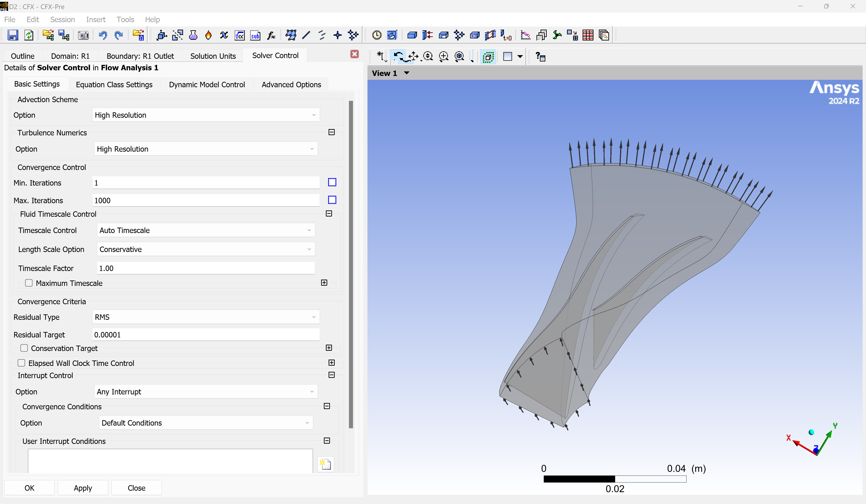Click the Residual Target input field
The width and height of the screenshot is (866, 504).
pos(206,334)
